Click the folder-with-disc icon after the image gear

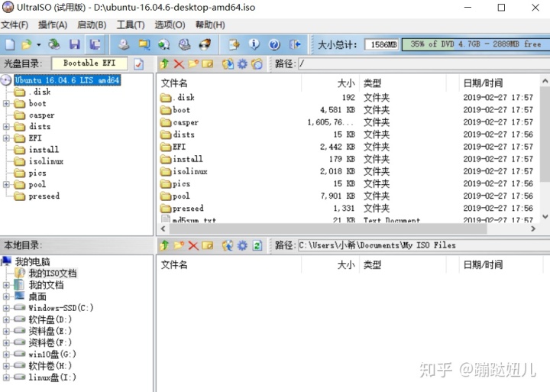[x=257, y=64]
